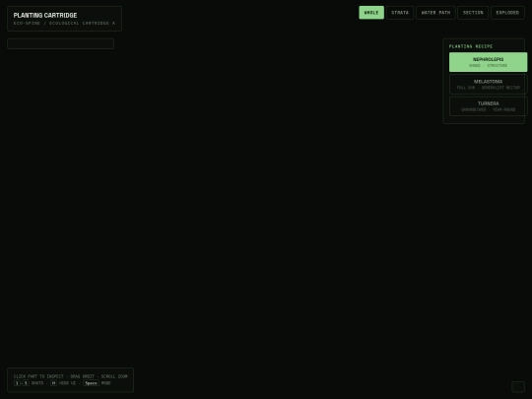The width and height of the screenshot is (532, 399).
Task: Select the SECTION view mode
Action: [x=473, y=13]
